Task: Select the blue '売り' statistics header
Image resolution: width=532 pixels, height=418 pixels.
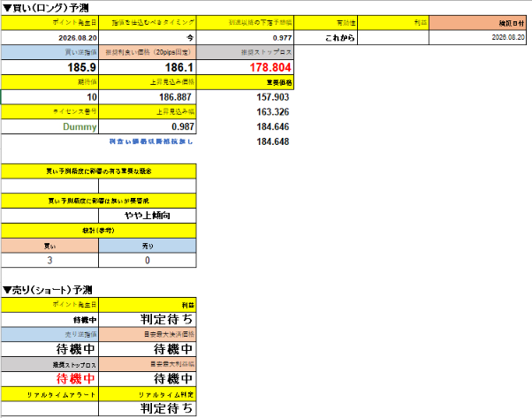Action: [x=148, y=246]
